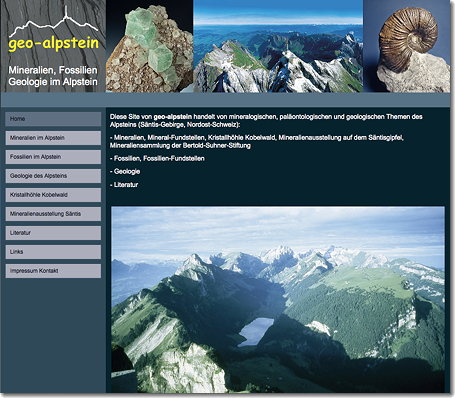The height and width of the screenshot is (398, 455).
Task: Open Kristallhöhle Kobelwald page
Action: 53,195
